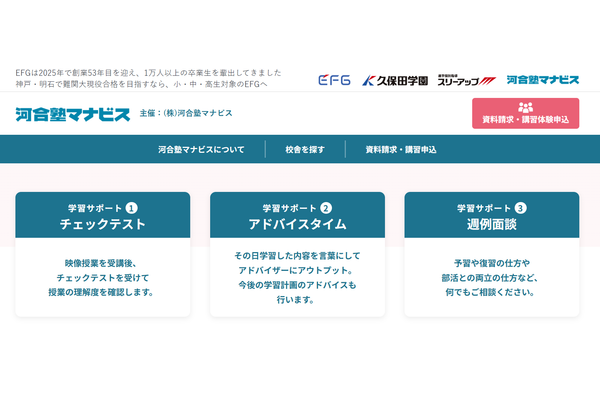The image size is (600, 400).
Task: Open the 久保田学園 logo link
Action: click(395, 80)
